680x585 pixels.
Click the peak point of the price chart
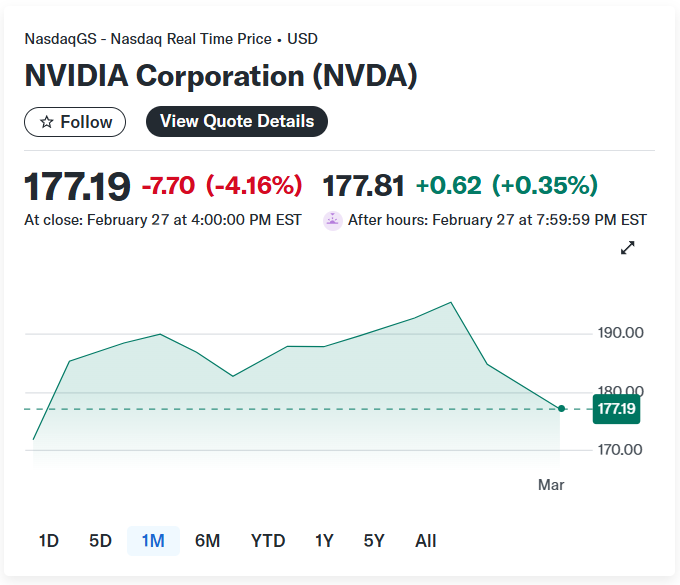451,302
